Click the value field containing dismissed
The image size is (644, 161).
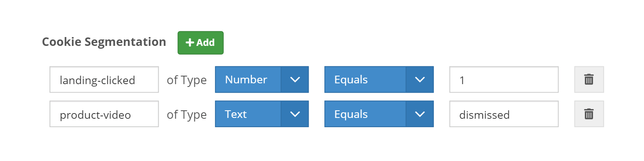tap(504, 114)
